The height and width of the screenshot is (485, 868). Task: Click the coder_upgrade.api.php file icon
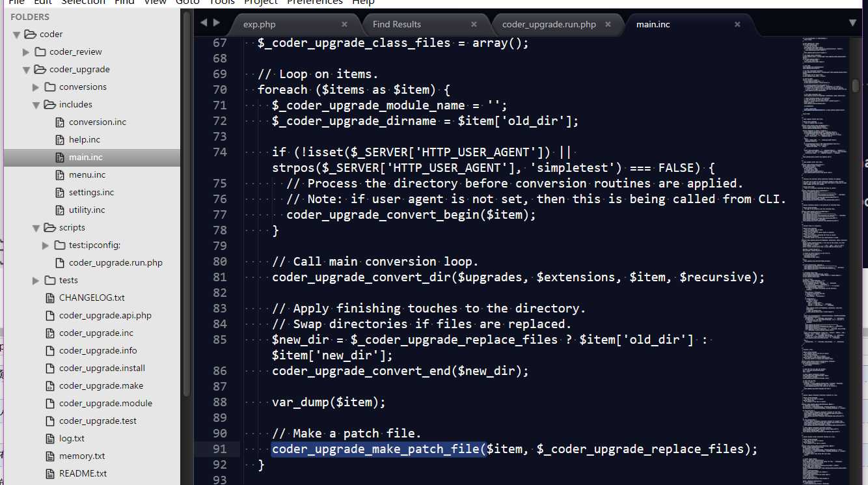pyautogui.click(x=50, y=315)
